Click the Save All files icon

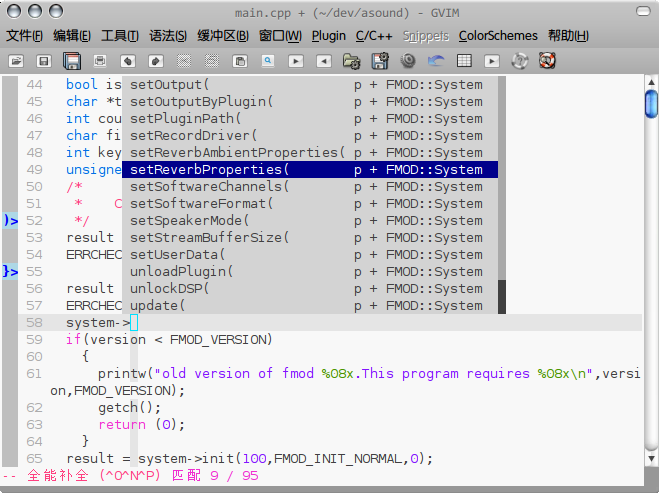72,61
